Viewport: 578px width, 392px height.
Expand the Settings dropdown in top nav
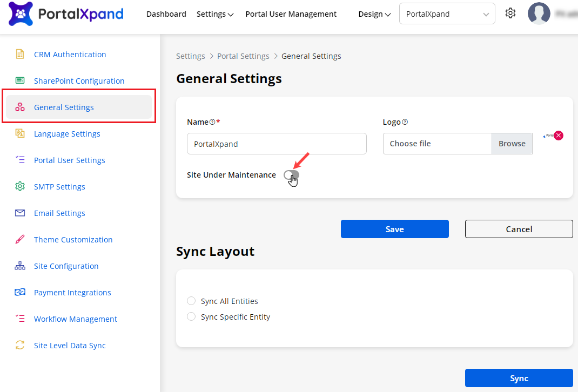[x=215, y=14]
